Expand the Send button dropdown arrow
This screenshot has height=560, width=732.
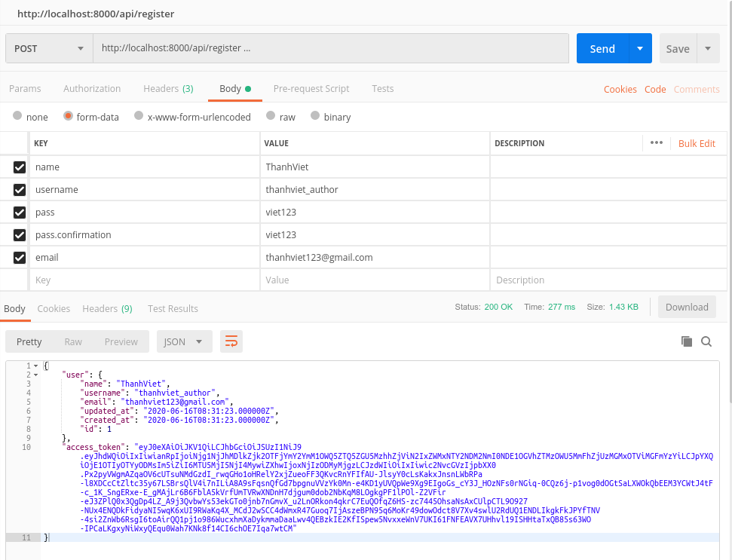pyautogui.click(x=640, y=48)
